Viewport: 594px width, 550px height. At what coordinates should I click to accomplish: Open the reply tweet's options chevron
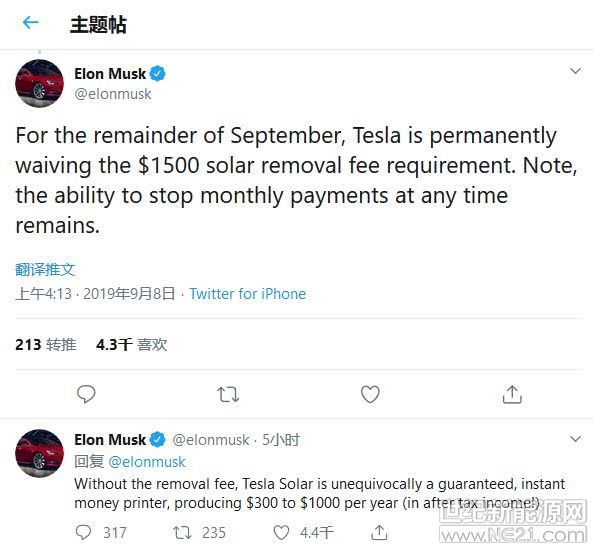575,439
